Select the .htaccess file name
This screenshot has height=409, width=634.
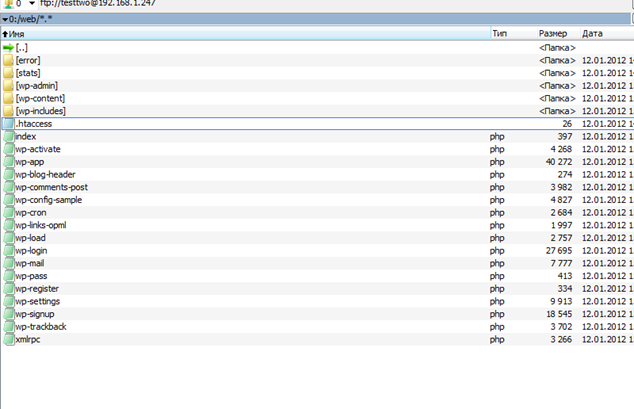pos(34,124)
